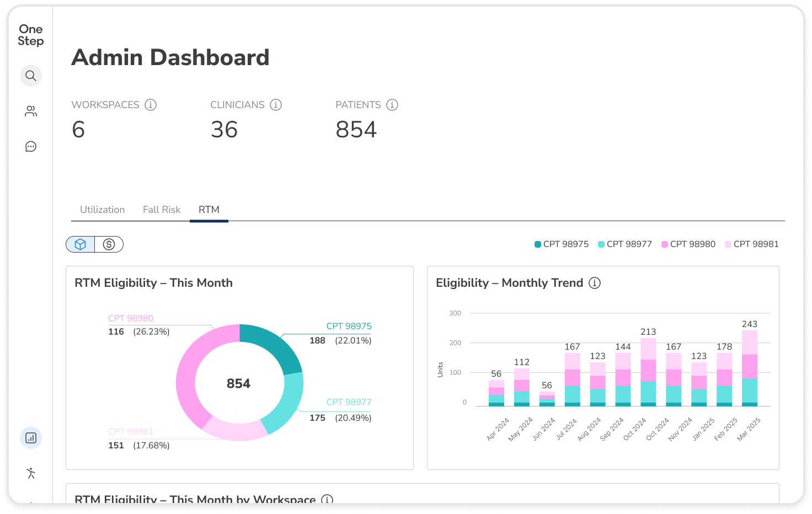
Task: Click the Admin Dashboard heading
Action: pos(170,57)
